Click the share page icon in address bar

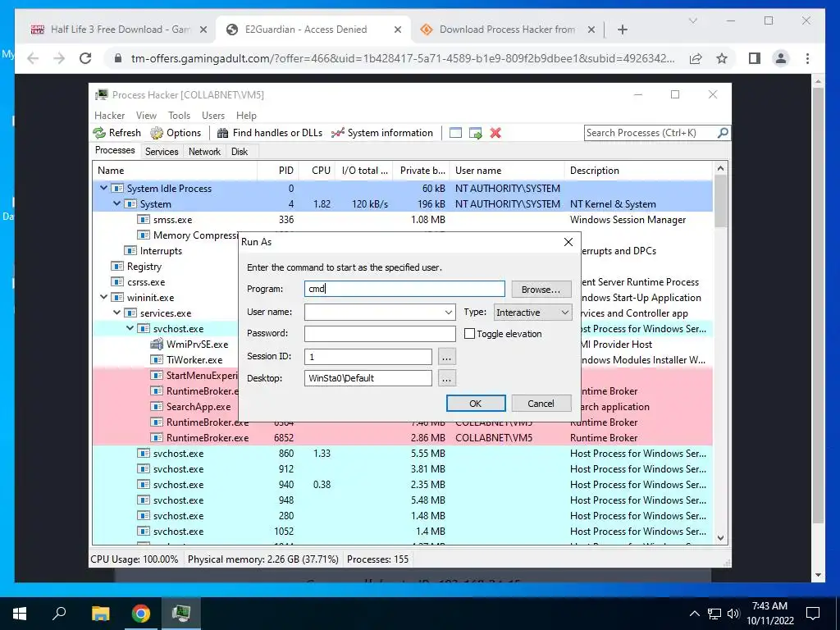click(x=696, y=58)
